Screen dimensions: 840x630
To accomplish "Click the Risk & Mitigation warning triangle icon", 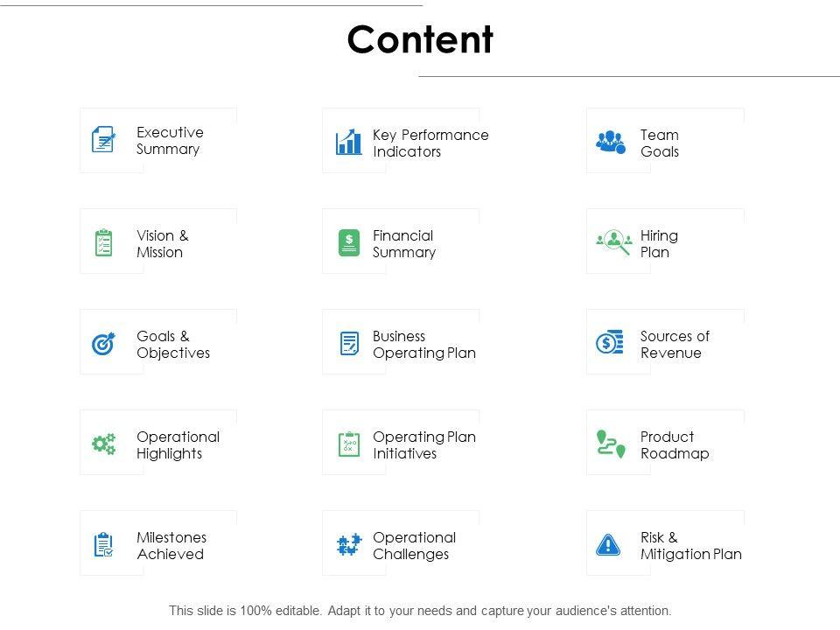I will coord(608,545).
